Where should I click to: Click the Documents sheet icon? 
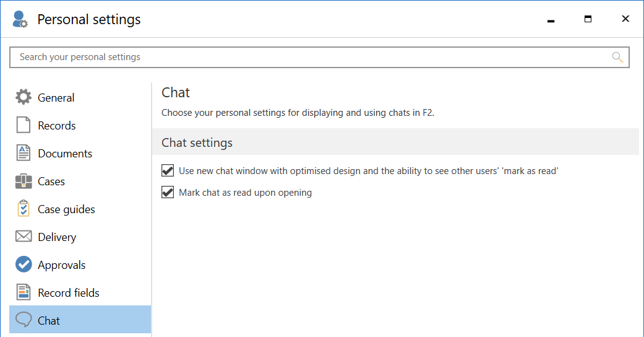(24, 152)
